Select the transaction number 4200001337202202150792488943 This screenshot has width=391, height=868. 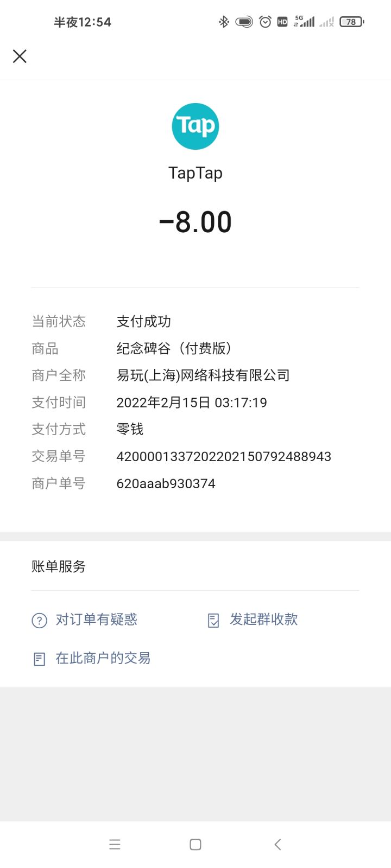tap(224, 457)
